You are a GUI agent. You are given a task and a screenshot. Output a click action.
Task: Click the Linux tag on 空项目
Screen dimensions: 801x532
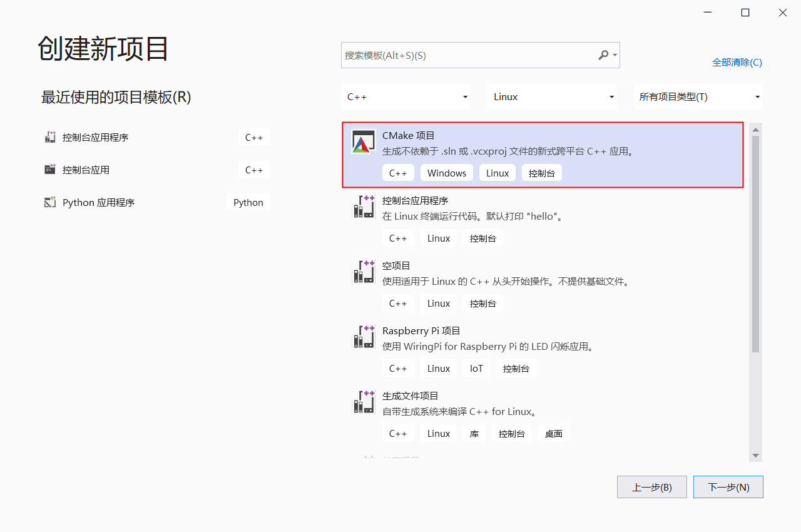point(439,303)
